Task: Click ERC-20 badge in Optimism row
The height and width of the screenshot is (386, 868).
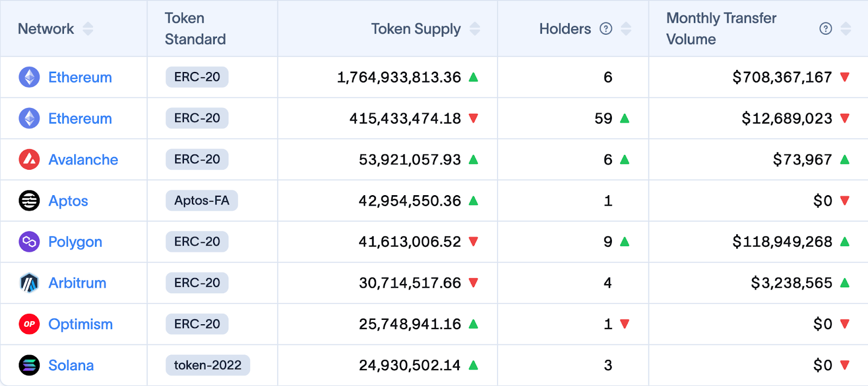Action: tap(197, 324)
